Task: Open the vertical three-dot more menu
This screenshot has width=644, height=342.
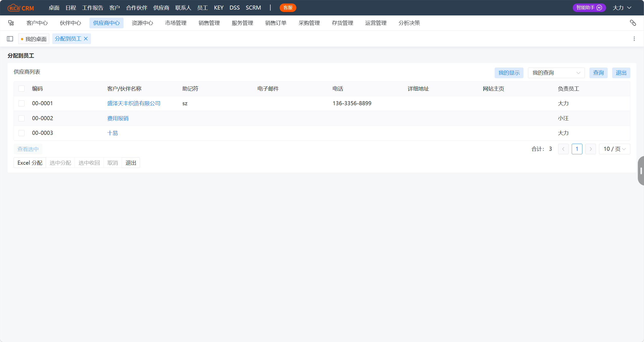Action: 634,39
